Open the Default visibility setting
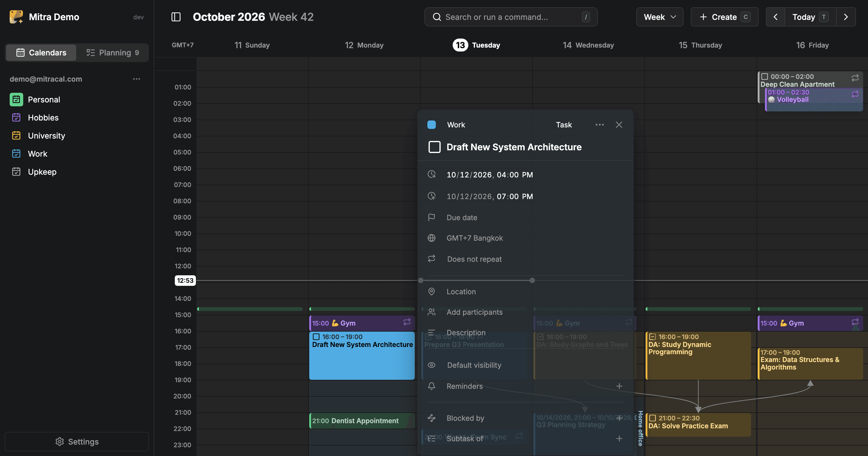This screenshot has width=868, height=456. click(474, 365)
